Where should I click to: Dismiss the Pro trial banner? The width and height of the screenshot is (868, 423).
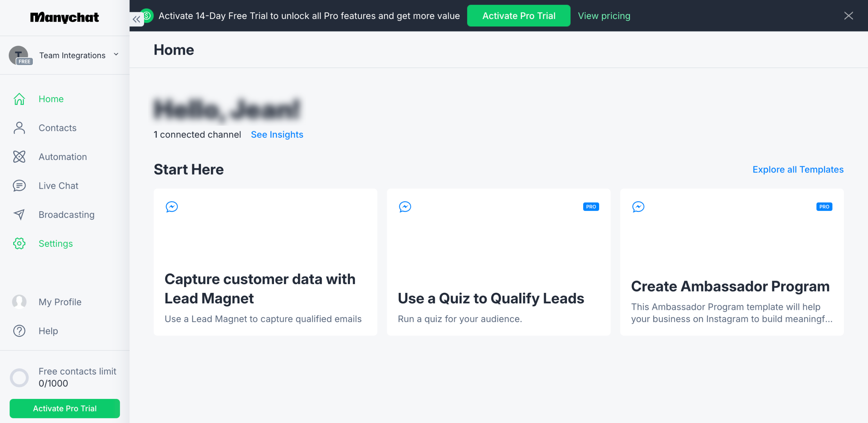coord(848,16)
